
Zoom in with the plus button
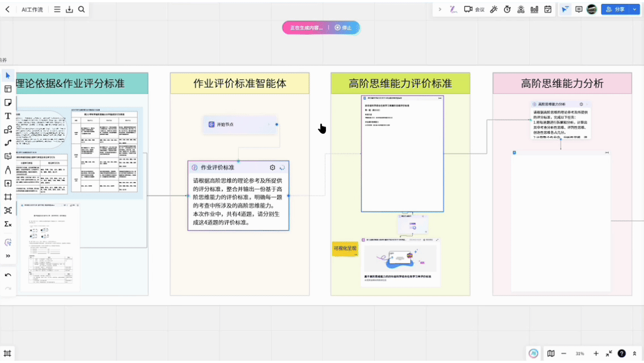596,353
